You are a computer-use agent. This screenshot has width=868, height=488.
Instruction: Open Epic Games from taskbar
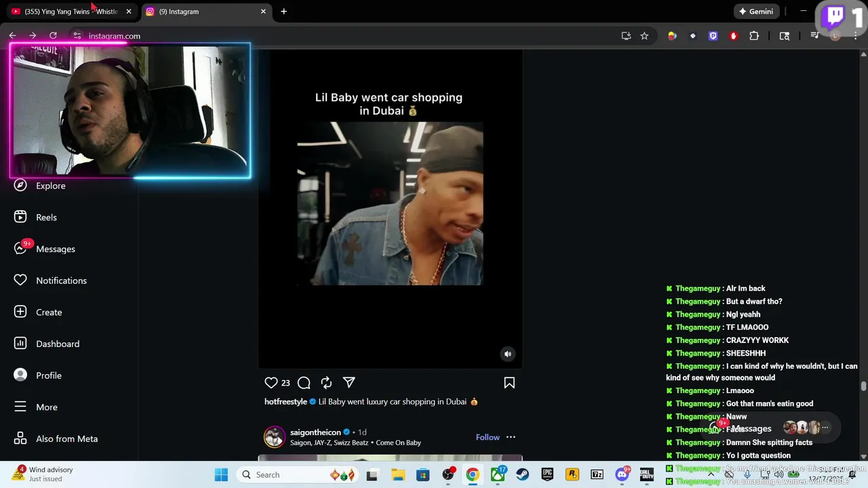tap(547, 474)
